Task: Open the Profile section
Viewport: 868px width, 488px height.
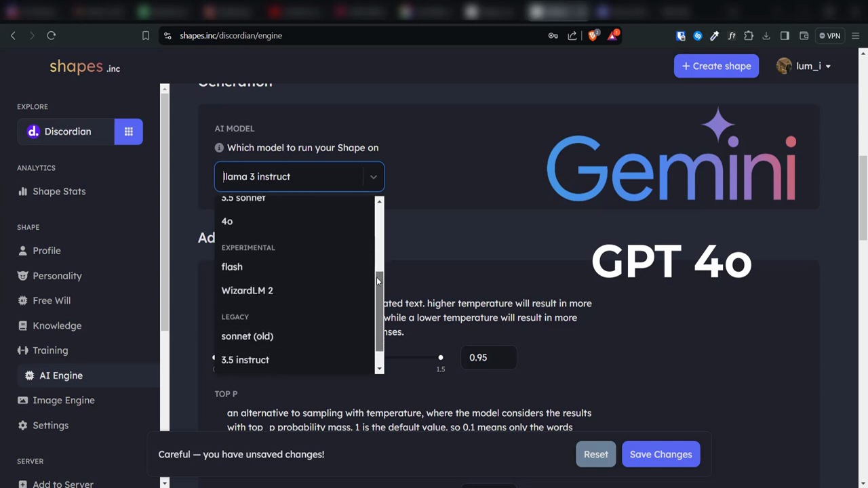Action: click(39, 251)
